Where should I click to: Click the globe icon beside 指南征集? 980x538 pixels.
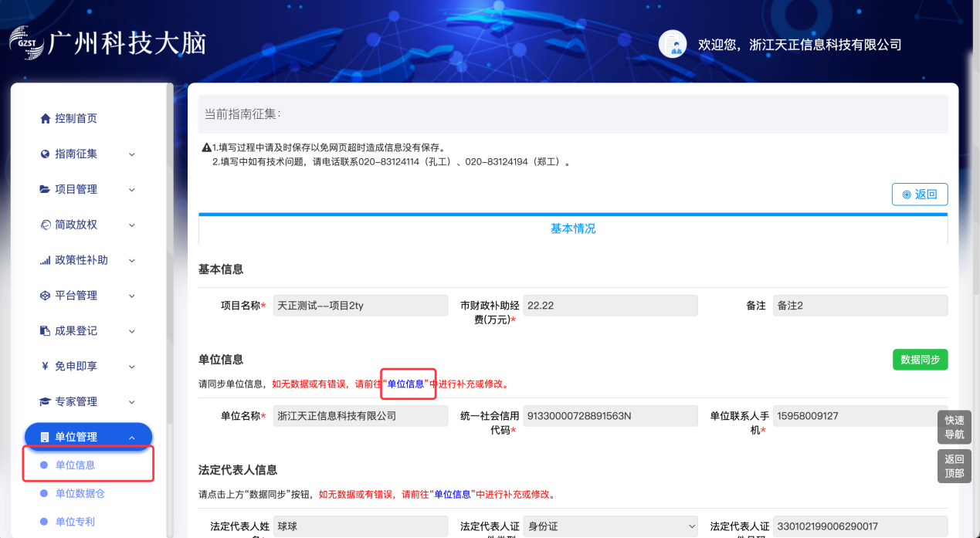45,154
